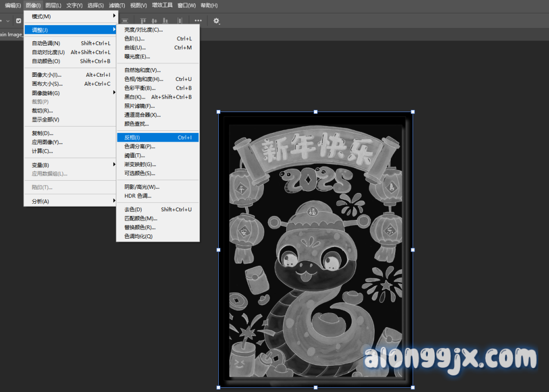Screen dimensions: 549x392
Task: Open the three-dots more options icon
Action: 198,21
